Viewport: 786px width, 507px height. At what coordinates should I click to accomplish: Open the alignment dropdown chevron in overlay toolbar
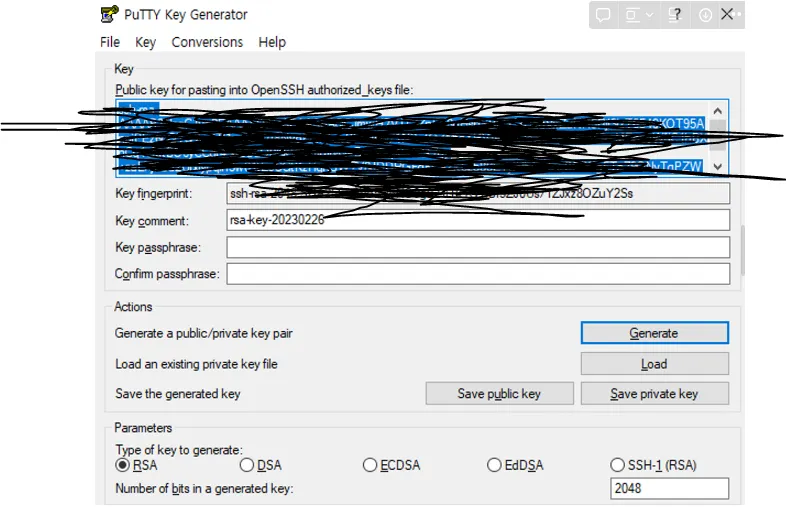pos(650,15)
